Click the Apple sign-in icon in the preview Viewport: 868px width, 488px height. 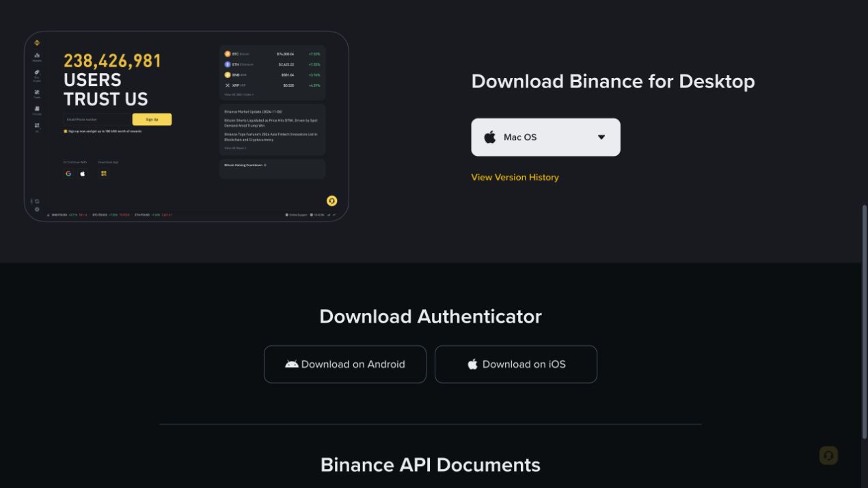coord(83,174)
